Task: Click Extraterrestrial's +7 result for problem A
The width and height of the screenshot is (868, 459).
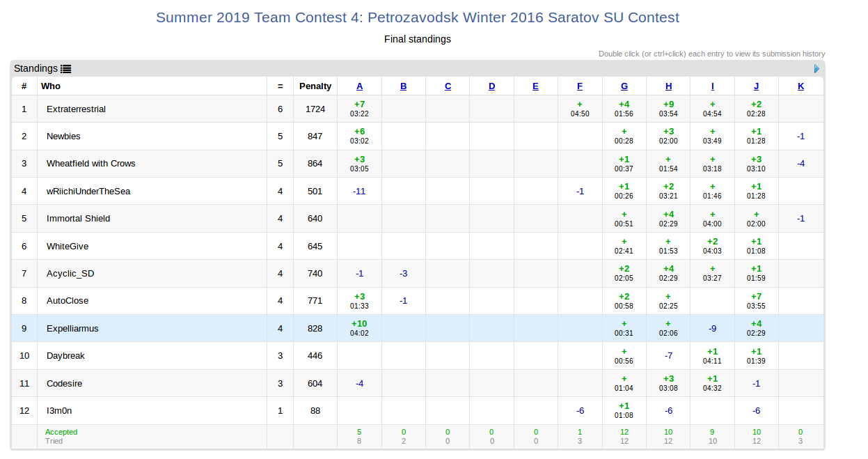Action: pos(360,109)
